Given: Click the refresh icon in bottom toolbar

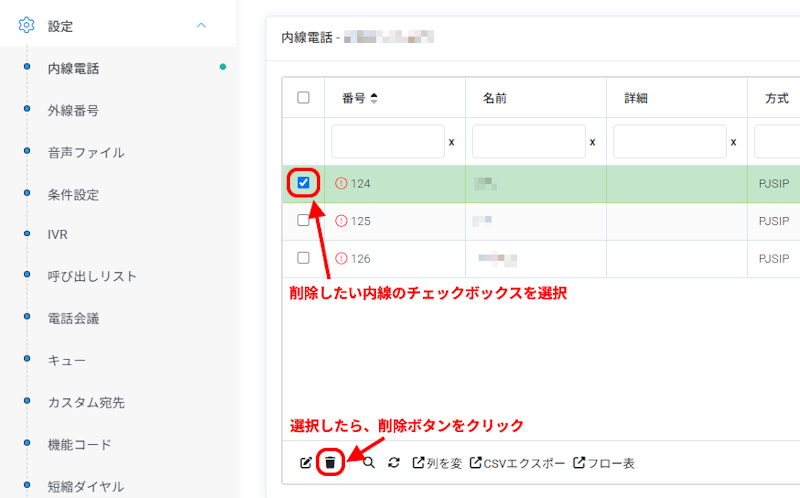Looking at the screenshot, I should point(394,463).
